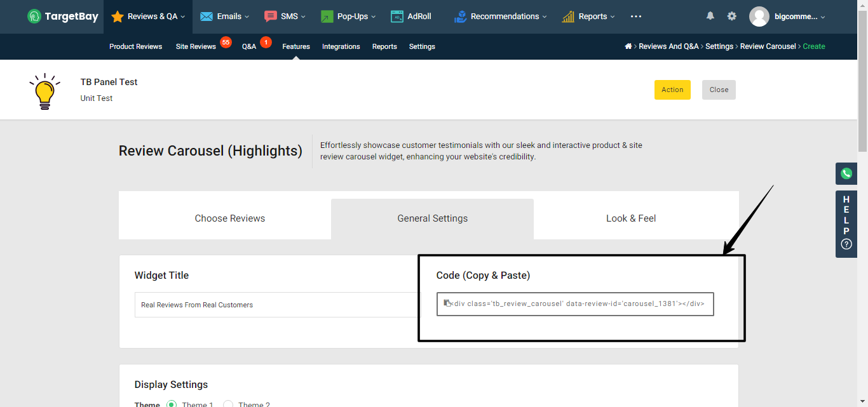Expand the Emails dropdown menu
Viewport: 868px width, 407px height.
coord(247,17)
